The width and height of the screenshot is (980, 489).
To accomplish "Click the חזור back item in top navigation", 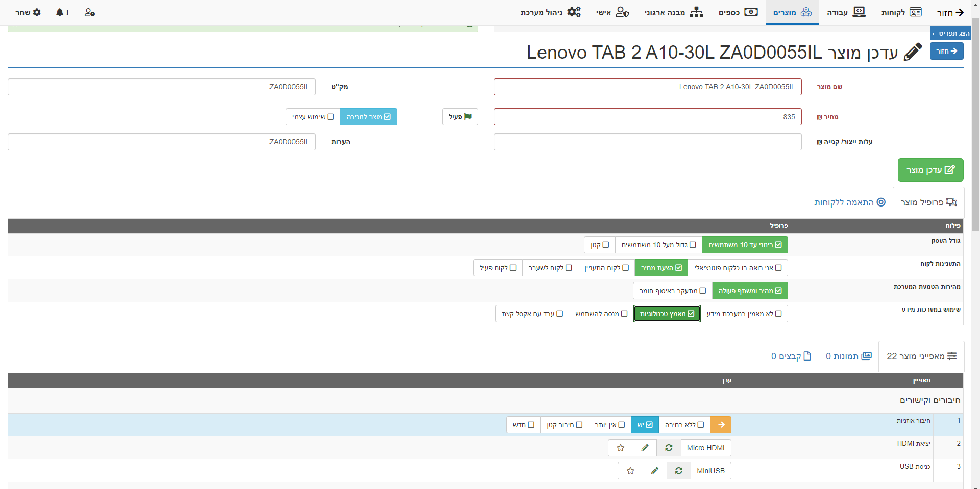I will click(x=950, y=12).
